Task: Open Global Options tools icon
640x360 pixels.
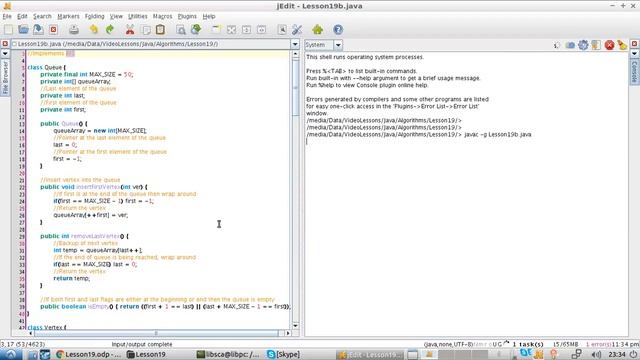Action: [x=297, y=30]
